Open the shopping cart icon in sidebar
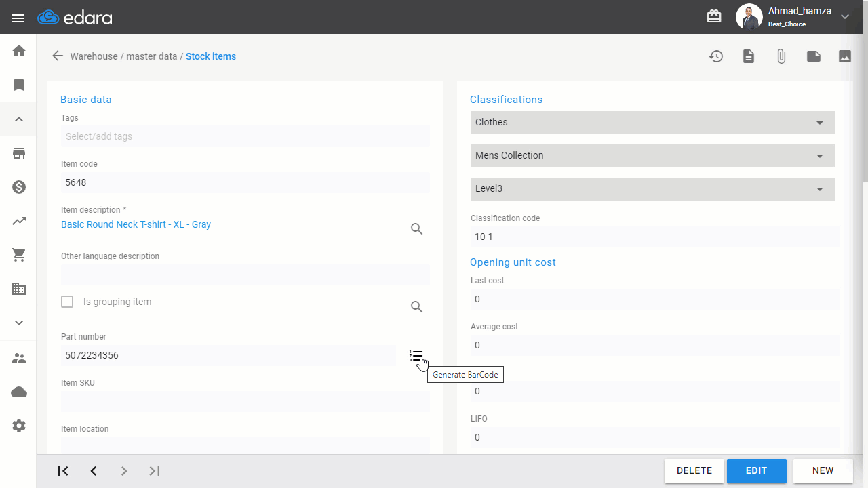 19,255
